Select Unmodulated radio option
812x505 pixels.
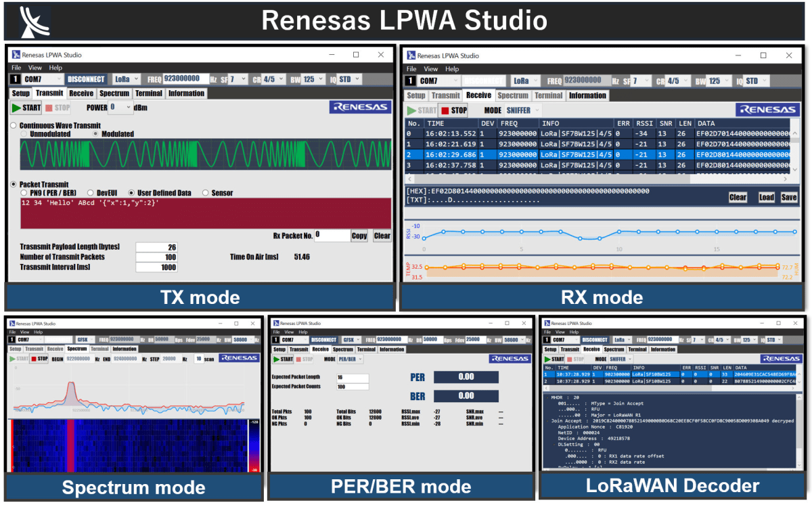25,134
